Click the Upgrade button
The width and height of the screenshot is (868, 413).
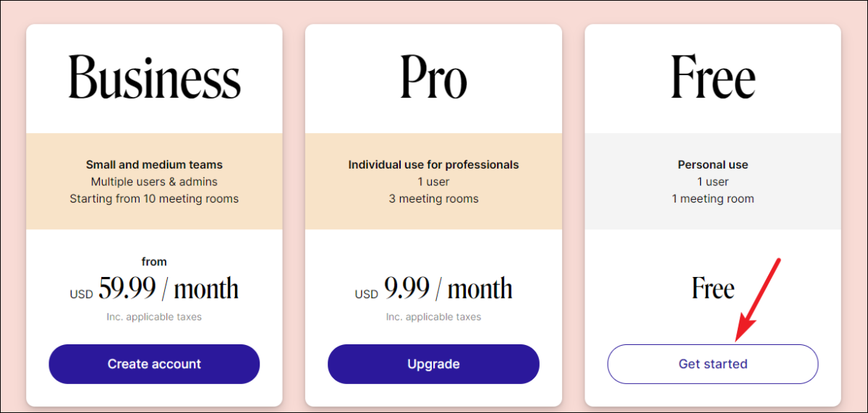coord(433,364)
